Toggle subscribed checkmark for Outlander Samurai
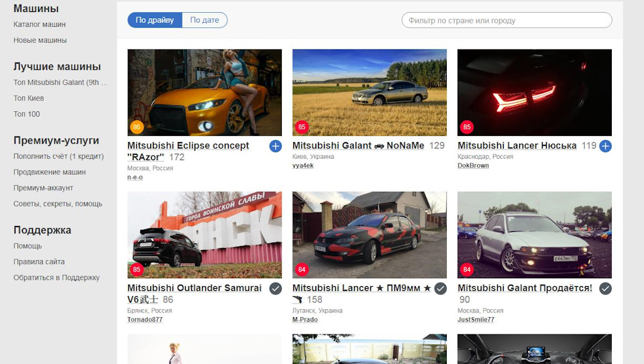644x364 pixels. click(276, 288)
